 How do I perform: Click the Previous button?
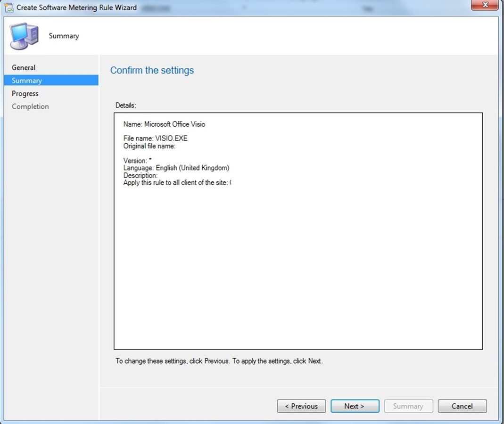pyautogui.click(x=301, y=406)
